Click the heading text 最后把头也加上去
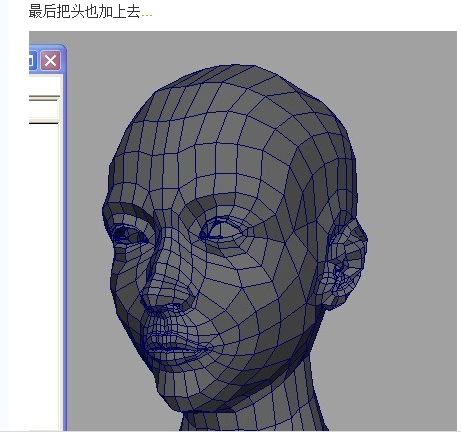This screenshot has width=461, height=432. tap(84, 12)
